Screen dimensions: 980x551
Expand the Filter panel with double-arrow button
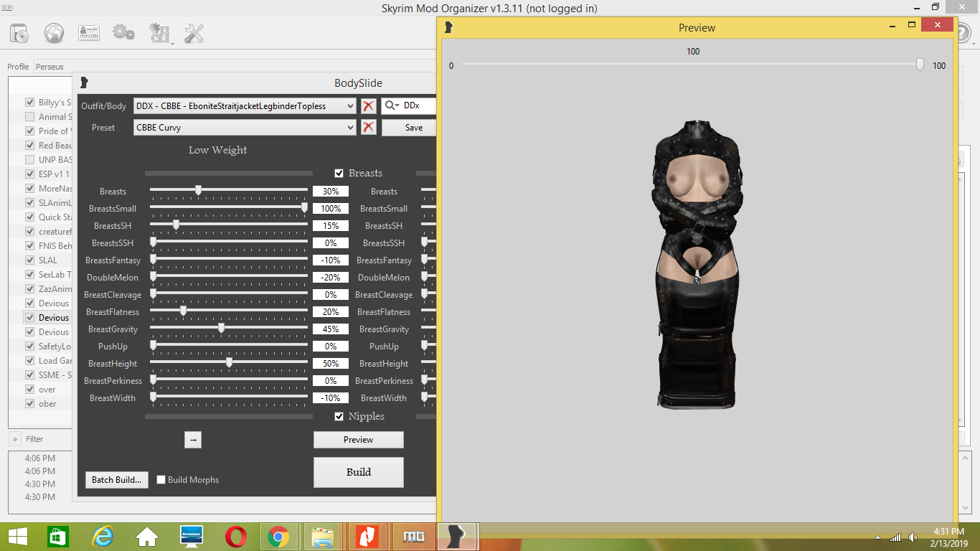click(15, 439)
